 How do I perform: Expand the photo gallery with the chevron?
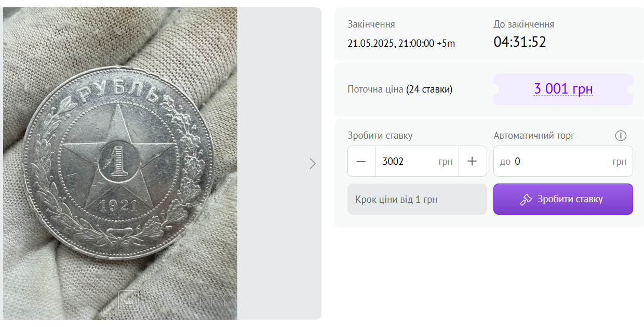(313, 163)
